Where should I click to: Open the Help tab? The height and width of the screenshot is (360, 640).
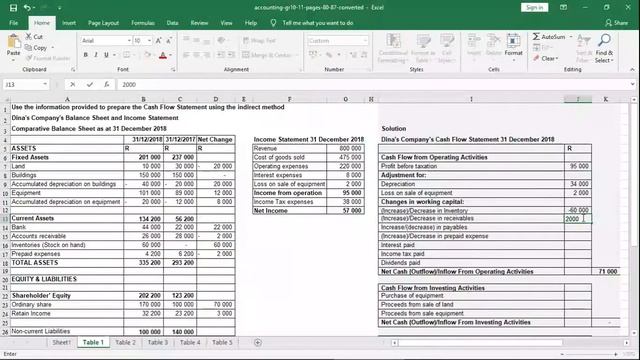[x=251, y=23]
